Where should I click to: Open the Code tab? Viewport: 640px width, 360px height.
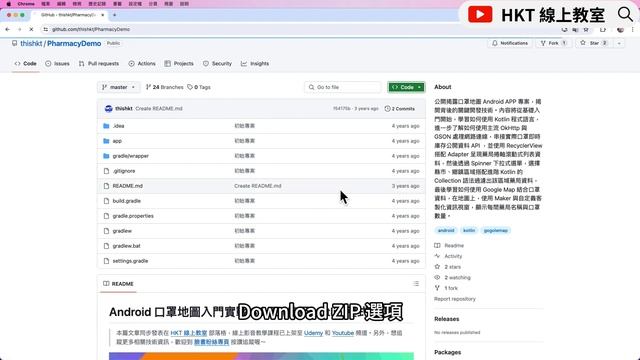(x=25, y=64)
